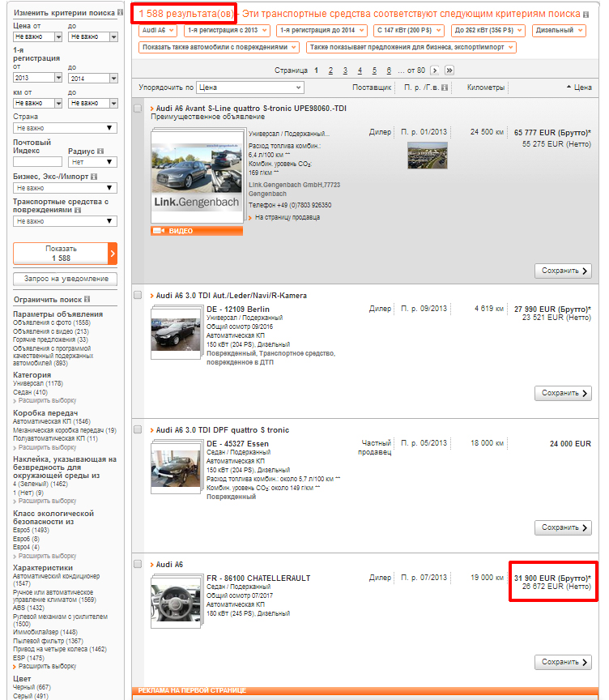This screenshot has width=609, height=700.
Task: Go to results page 2
Action: (330, 70)
